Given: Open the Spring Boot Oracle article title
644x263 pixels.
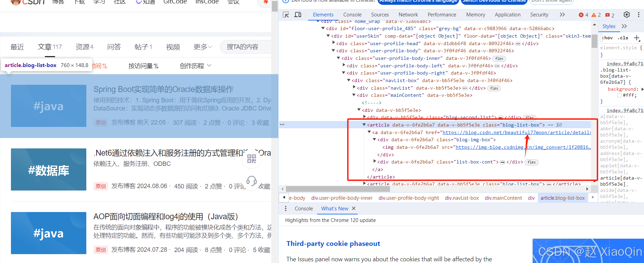Looking at the screenshot, I should coord(163,89).
